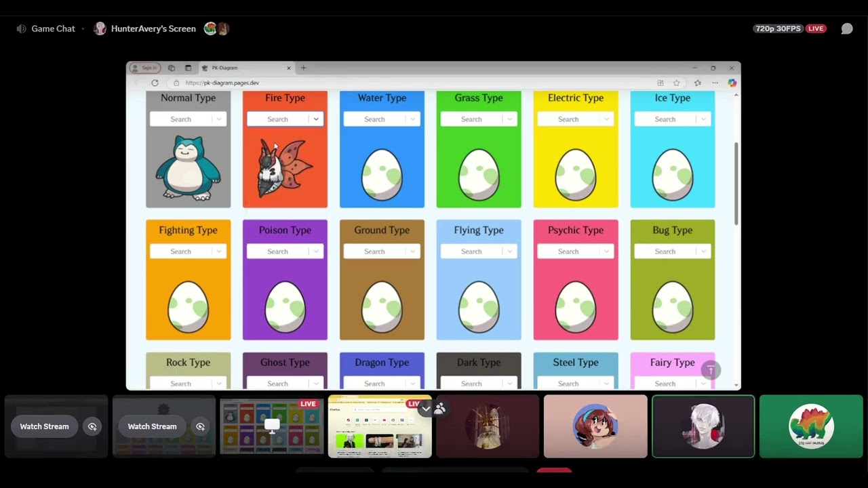The width and height of the screenshot is (868, 488).
Task: Click the egg in Poison Type card
Action: 285,307
